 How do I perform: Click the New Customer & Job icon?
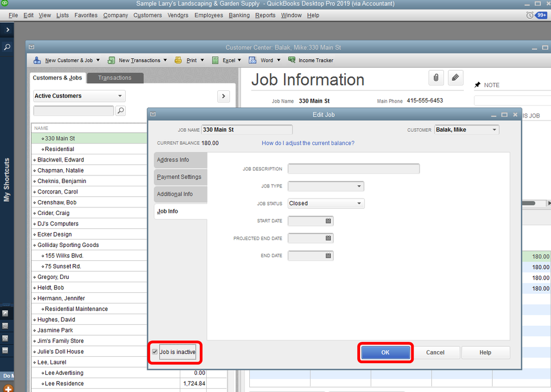click(37, 61)
